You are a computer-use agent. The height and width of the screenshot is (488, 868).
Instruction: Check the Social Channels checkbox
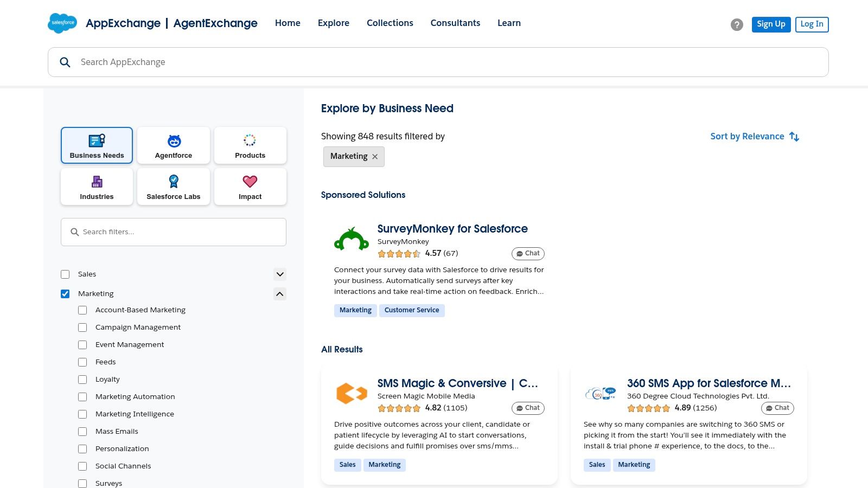(x=82, y=466)
